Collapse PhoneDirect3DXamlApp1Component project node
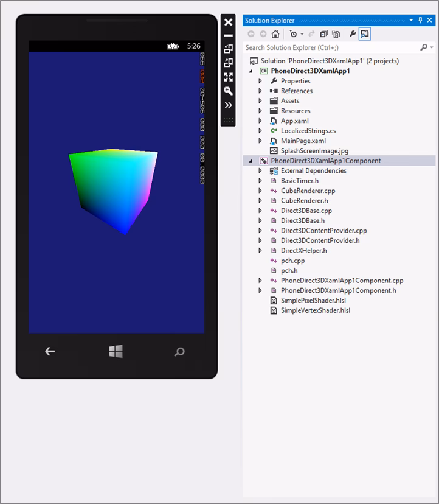Viewport: 439px width, 504px height. coord(251,161)
